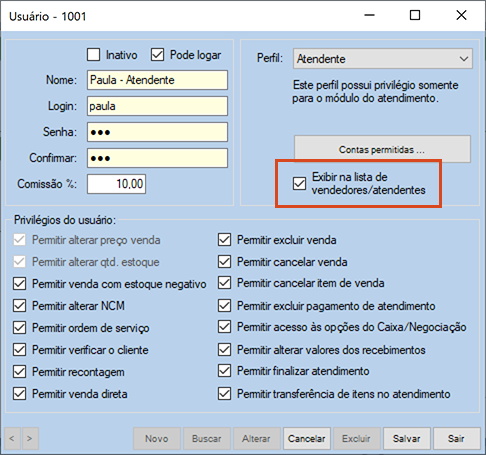Click the Novo button
Image resolution: width=486 pixels, height=455 pixels.
157,439
